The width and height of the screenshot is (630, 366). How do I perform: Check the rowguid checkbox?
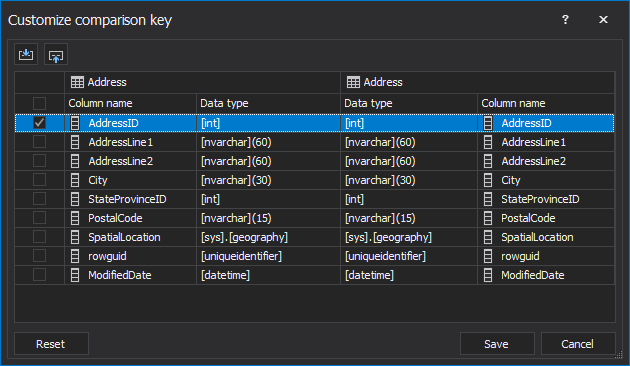point(39,256)
